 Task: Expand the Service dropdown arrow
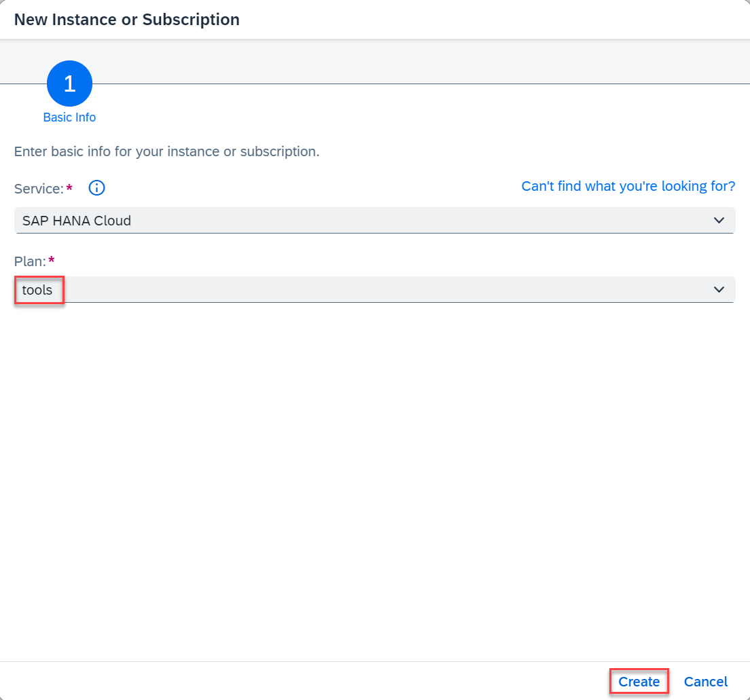[719, 221]
